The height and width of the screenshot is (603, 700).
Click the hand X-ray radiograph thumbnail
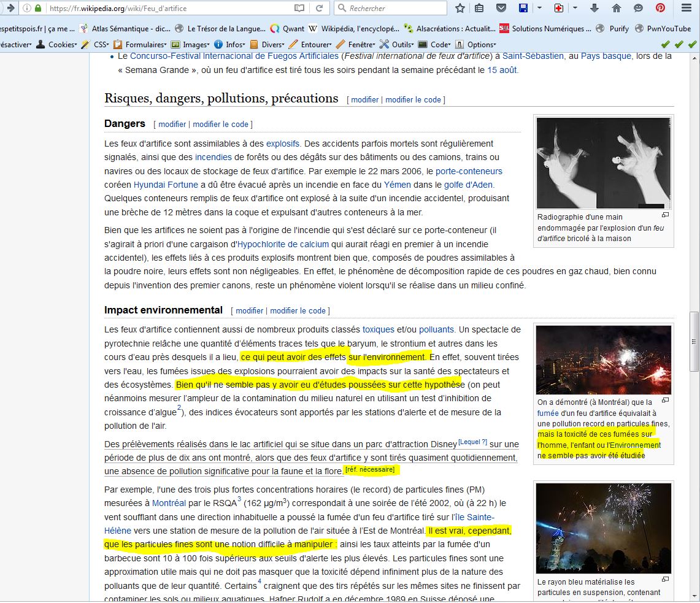tap(603, 163)
